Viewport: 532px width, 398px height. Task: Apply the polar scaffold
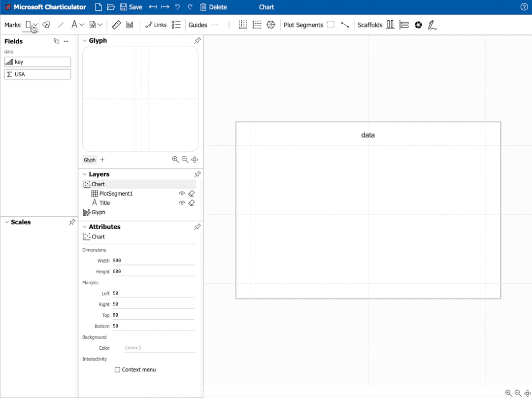(418, 25)
